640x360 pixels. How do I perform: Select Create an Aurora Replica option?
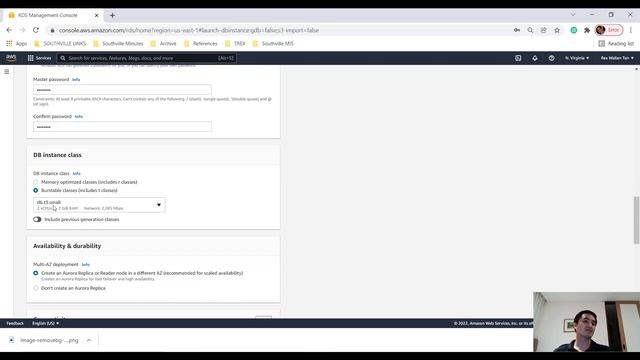point(36,273)
